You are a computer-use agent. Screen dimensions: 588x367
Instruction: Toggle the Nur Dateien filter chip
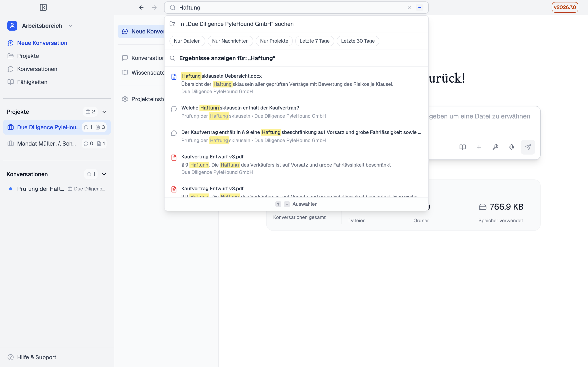187,41
